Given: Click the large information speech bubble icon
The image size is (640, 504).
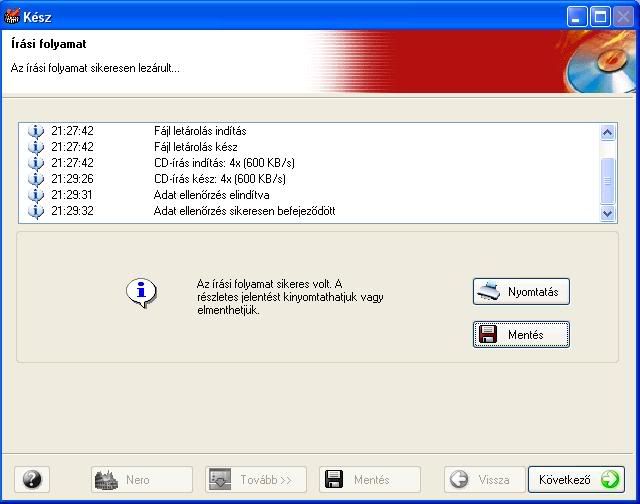Looking at the screenshot, I should (141, 291).
